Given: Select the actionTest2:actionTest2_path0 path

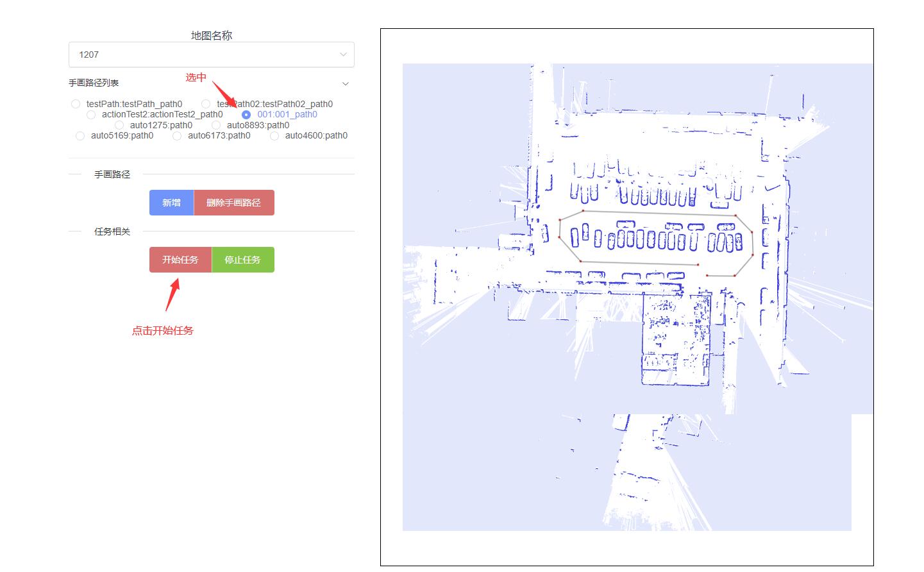Looking at the screenshot, I should pyautogui.click(x=91, y=114).
